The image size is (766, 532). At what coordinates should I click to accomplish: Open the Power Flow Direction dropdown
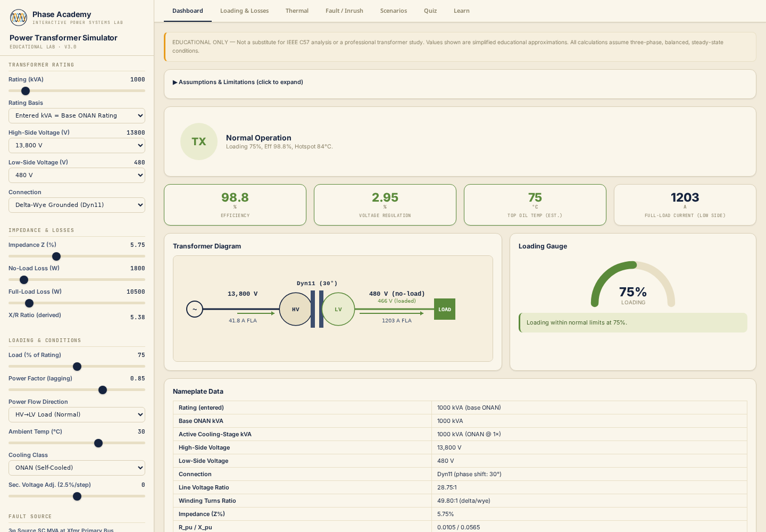click(77, 414)
